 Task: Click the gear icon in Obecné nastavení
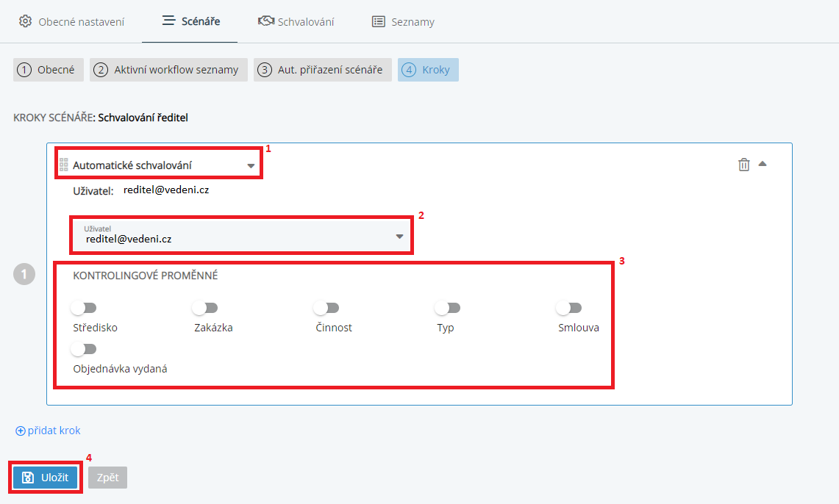(25, 21)
